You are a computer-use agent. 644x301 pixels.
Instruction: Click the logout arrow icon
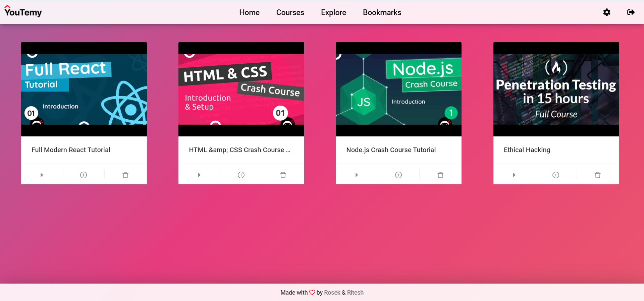[631, 12]
